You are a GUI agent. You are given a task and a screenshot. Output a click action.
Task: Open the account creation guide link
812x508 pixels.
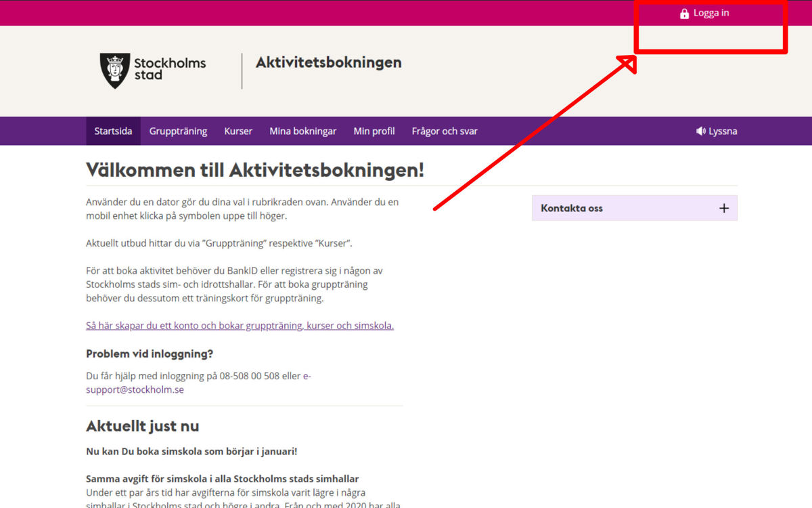240,325
